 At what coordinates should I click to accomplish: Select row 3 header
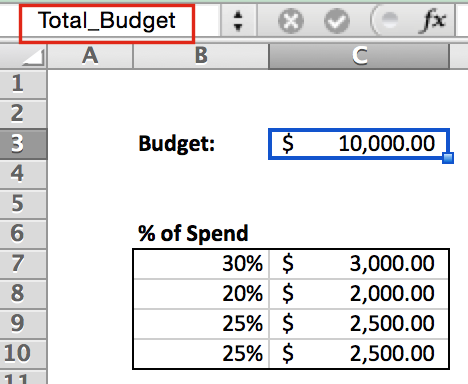(x=23, y=144)
